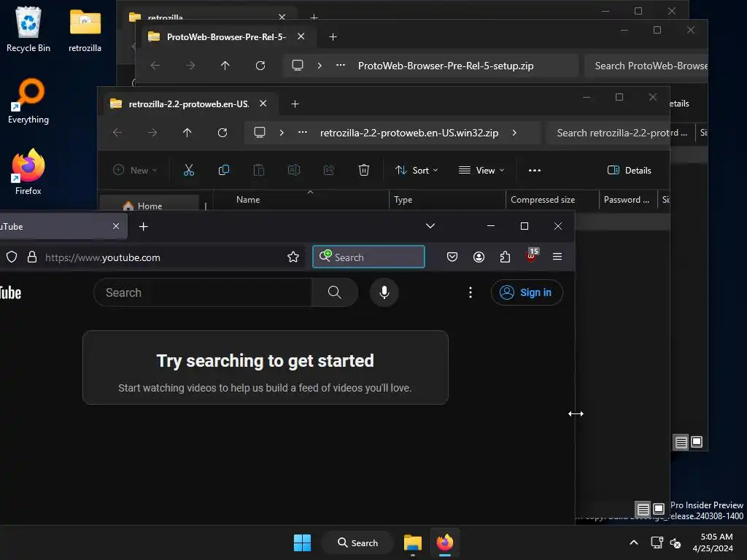
Task: Click YouTube Sign in button
Action: coord(527,292)
